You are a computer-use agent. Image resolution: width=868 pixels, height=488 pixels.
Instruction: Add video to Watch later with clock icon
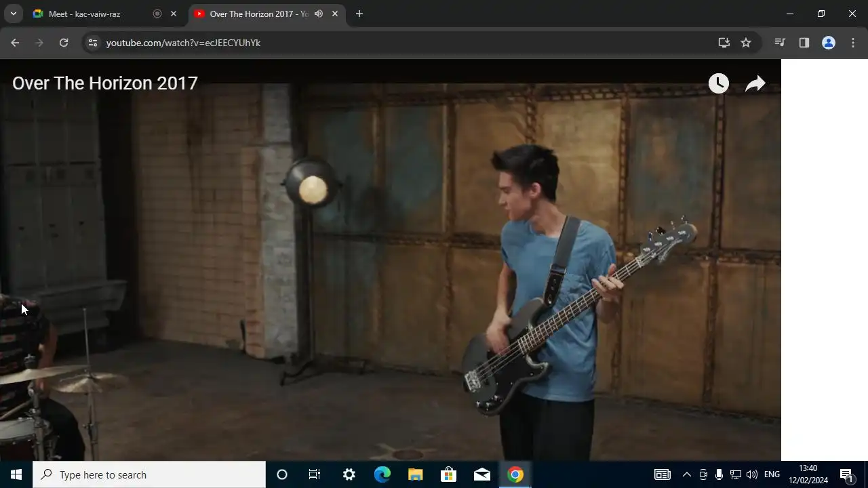pyautogui.click(x=719, y=83)
